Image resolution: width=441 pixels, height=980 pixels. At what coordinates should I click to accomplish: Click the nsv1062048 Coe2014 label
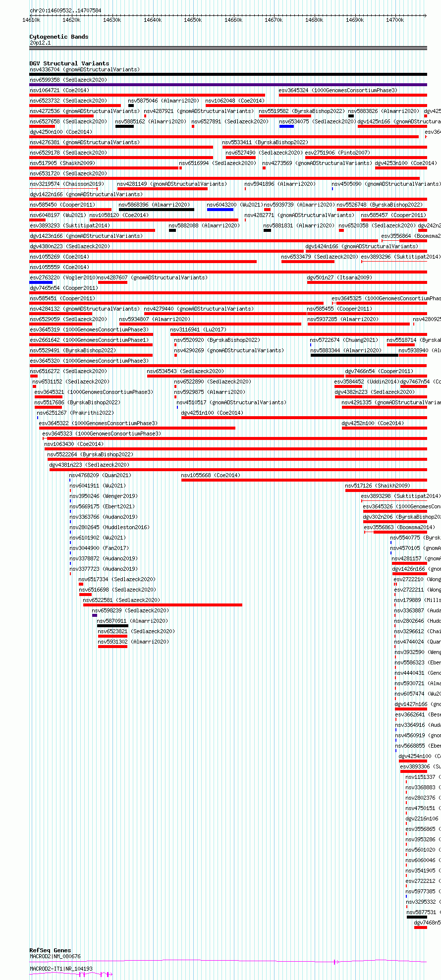(x=235, y=101)
